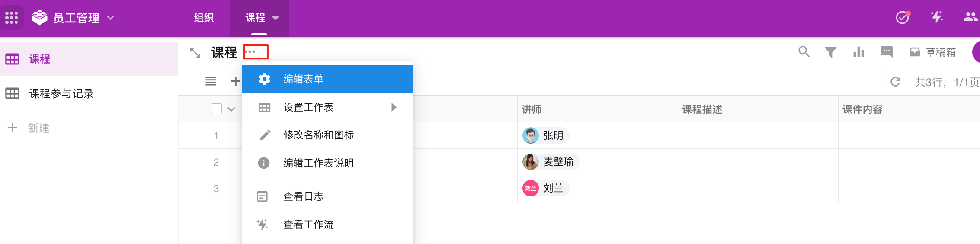Click the sidebar collapse arrows icon
The height and width of the screenshot is (244, 980).
point(195,53)
